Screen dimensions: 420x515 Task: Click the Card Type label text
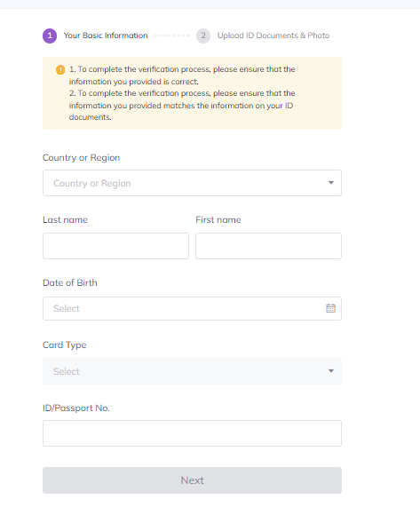[64, 345]
